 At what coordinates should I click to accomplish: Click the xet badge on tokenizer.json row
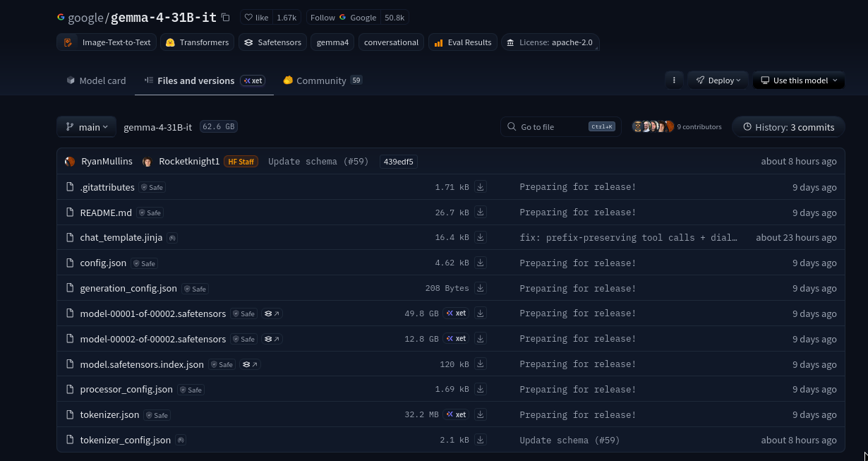[x=456, y=414]
